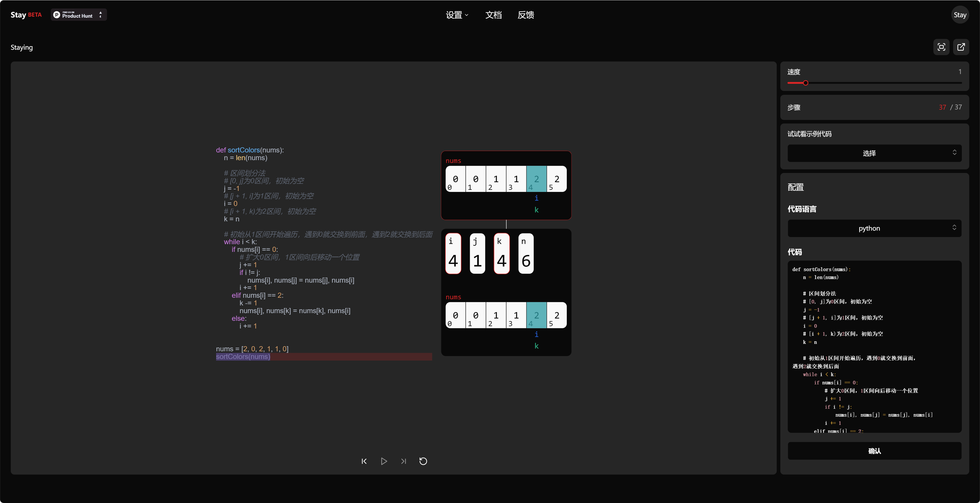
Task: Open visualization in new window icon
Action: tap(961, 47)
